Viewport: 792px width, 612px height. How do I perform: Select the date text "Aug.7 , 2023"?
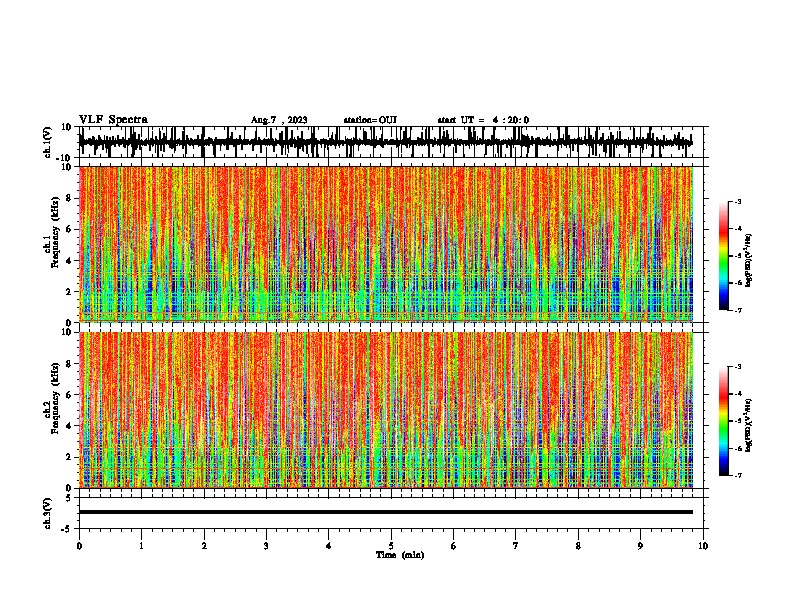(x=279, y=120)
